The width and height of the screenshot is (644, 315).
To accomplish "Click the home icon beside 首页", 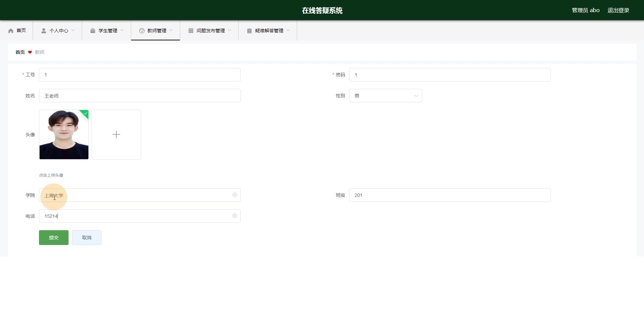I will pyautogui.click(x=11, y=31).
